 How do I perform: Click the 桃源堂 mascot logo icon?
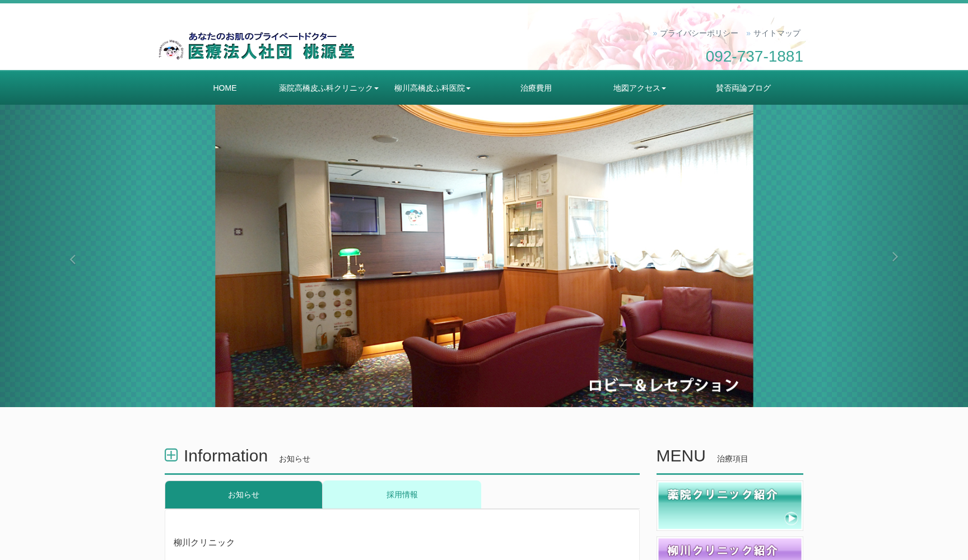[170, 49]
